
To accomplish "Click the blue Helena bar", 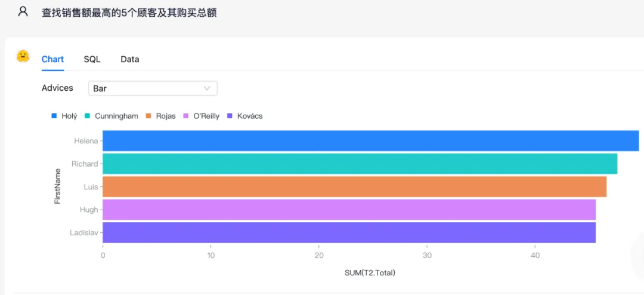I will pyautogui.click(x=370, y=141).
